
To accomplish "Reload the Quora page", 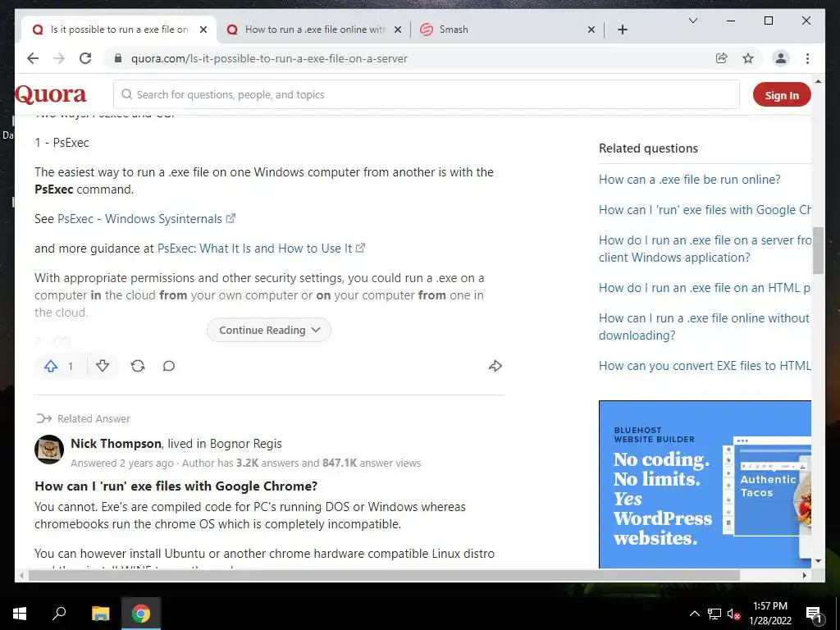I will [85, 58].
